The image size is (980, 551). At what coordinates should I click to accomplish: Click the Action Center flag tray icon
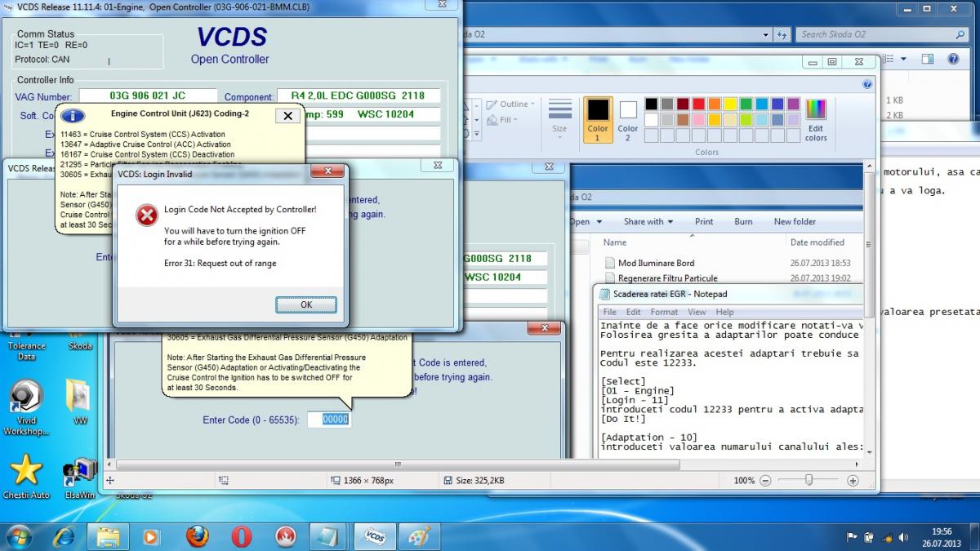852,537
